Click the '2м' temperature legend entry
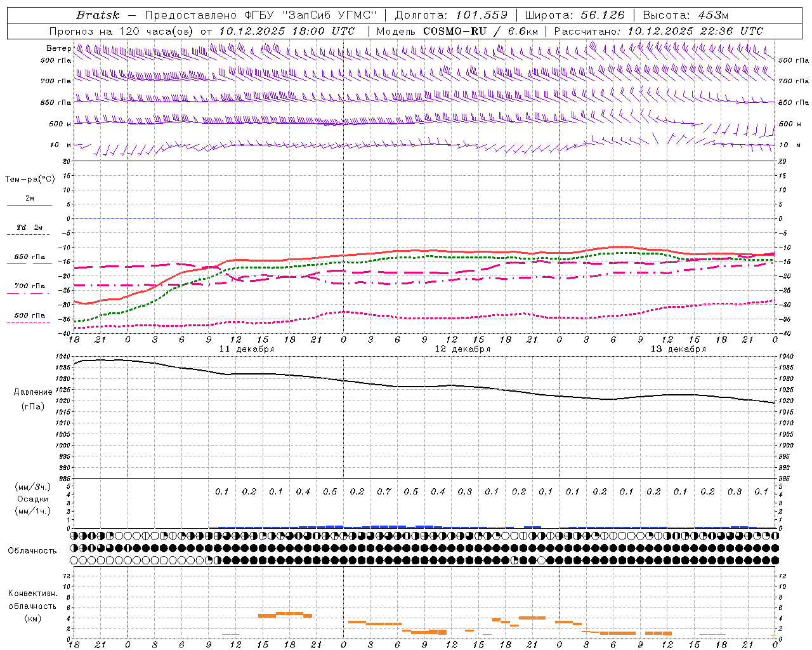 pos(30,198)
